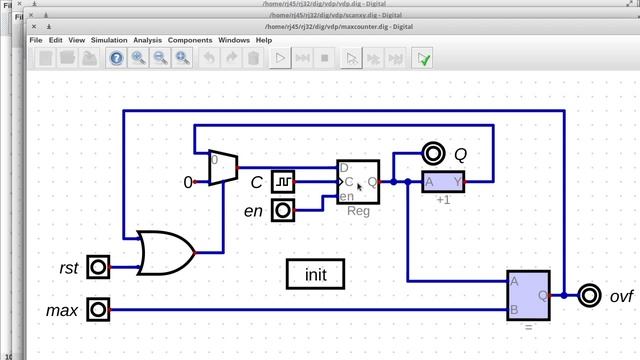Open the Windows menu
The image size is (640, 360).
(234, 40)
